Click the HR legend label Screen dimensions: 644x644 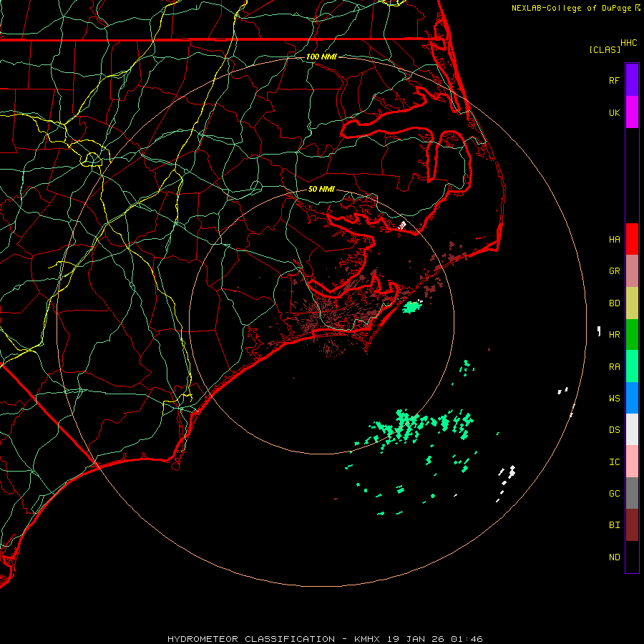(614, 335)
